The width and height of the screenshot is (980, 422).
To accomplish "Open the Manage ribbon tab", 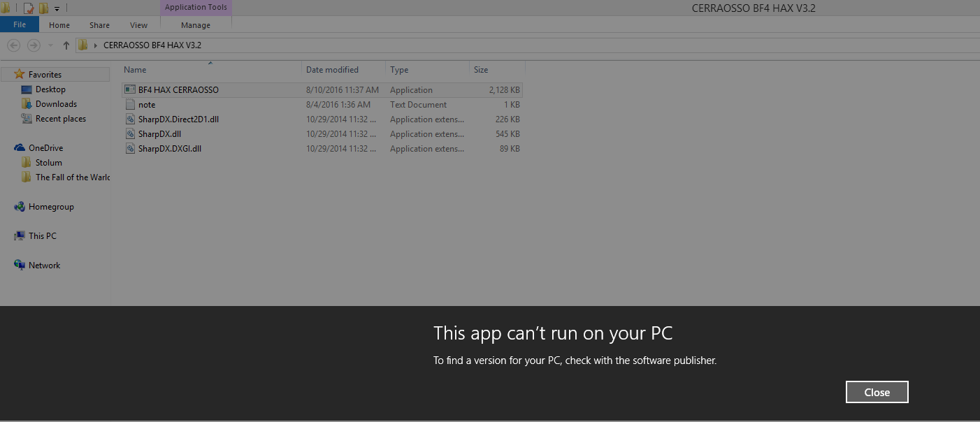I will coord(196,25).
